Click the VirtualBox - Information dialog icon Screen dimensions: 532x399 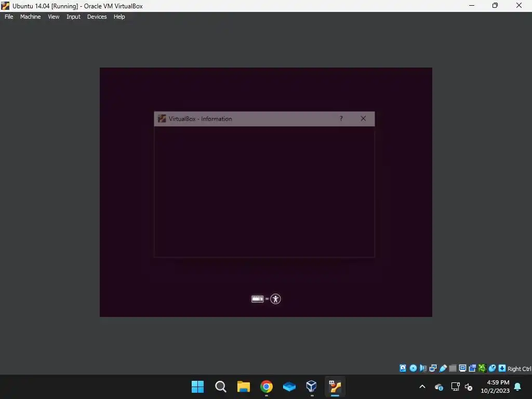pos(162,118)
